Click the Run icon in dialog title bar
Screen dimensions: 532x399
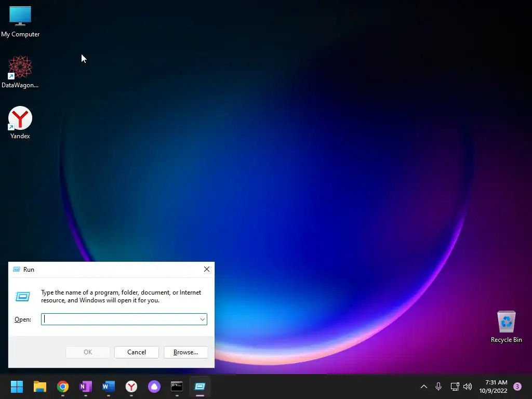click(16, 270)
